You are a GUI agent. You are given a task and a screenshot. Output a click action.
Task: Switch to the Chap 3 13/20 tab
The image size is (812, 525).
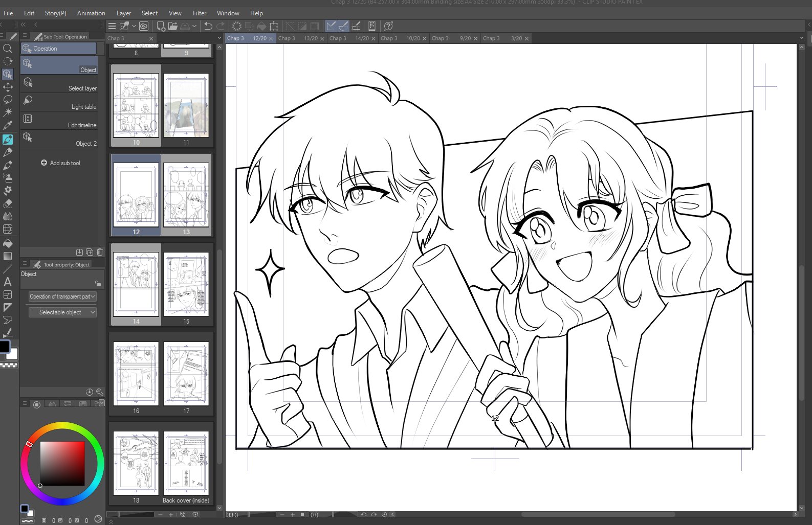click(300, 38)
